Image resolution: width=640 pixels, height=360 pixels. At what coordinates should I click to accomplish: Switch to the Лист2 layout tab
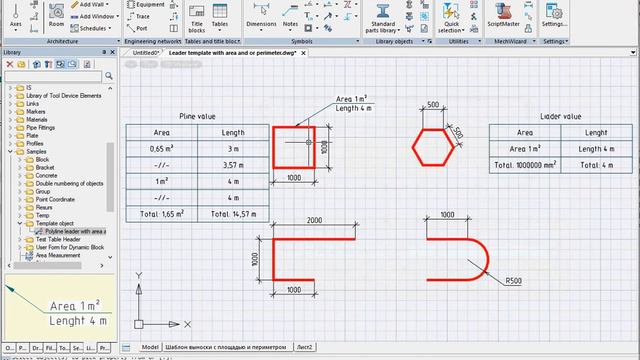(x=304, y=347)
